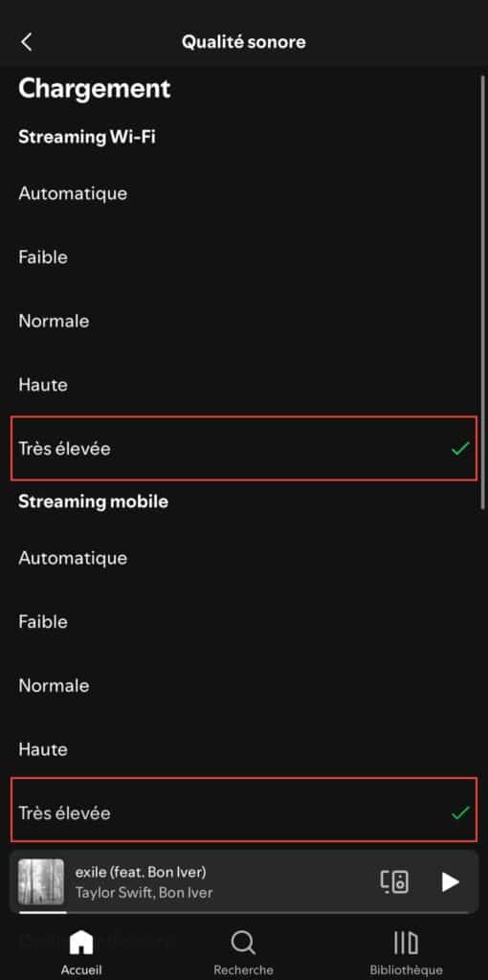Select Faible under Streaming Wi-Fi

click(x=244, y=256)
